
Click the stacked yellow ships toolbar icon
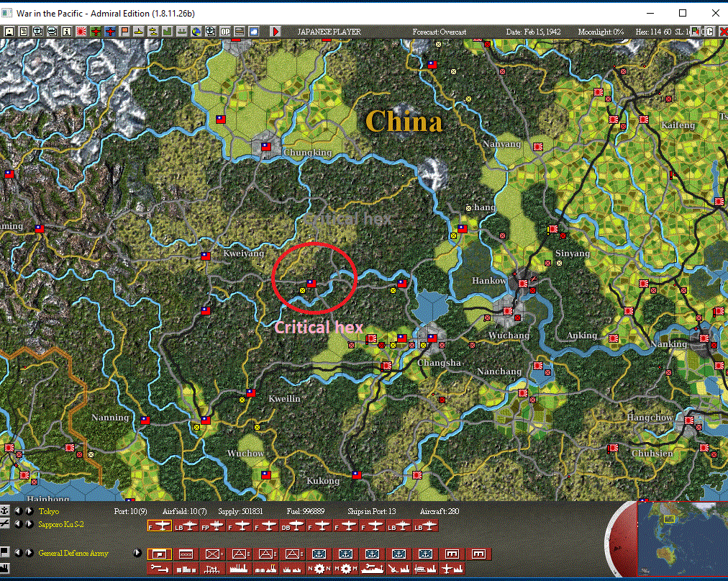pos(153,32)
